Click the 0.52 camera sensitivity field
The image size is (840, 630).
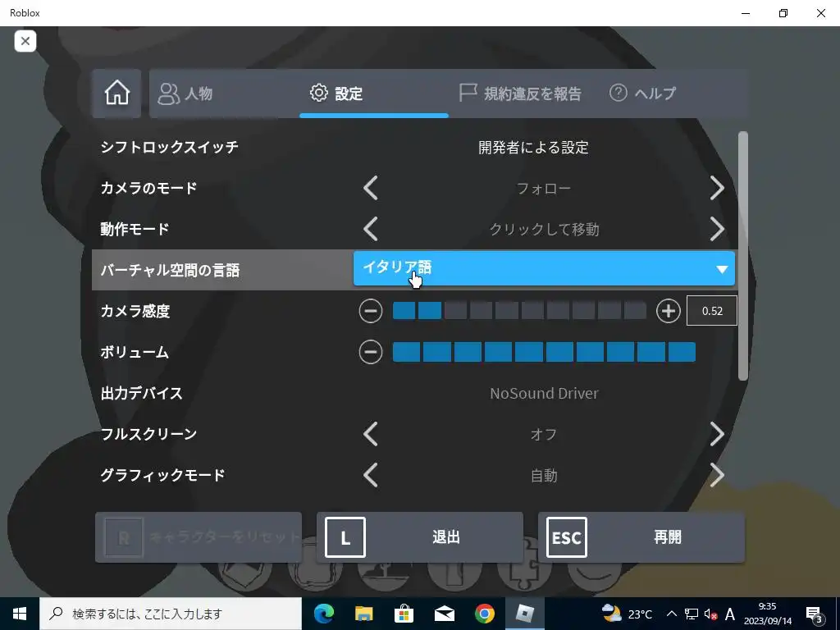pos(712,311)
